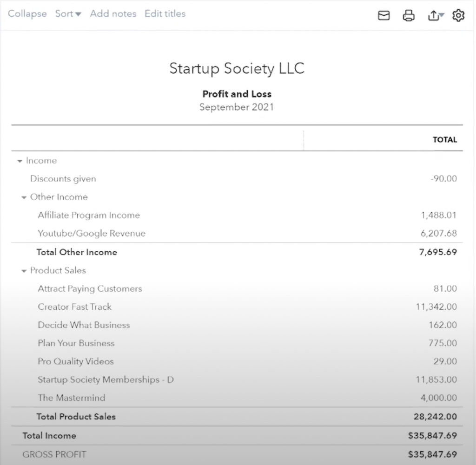
Task: Click the Income section label
Action: click(41, 160)
